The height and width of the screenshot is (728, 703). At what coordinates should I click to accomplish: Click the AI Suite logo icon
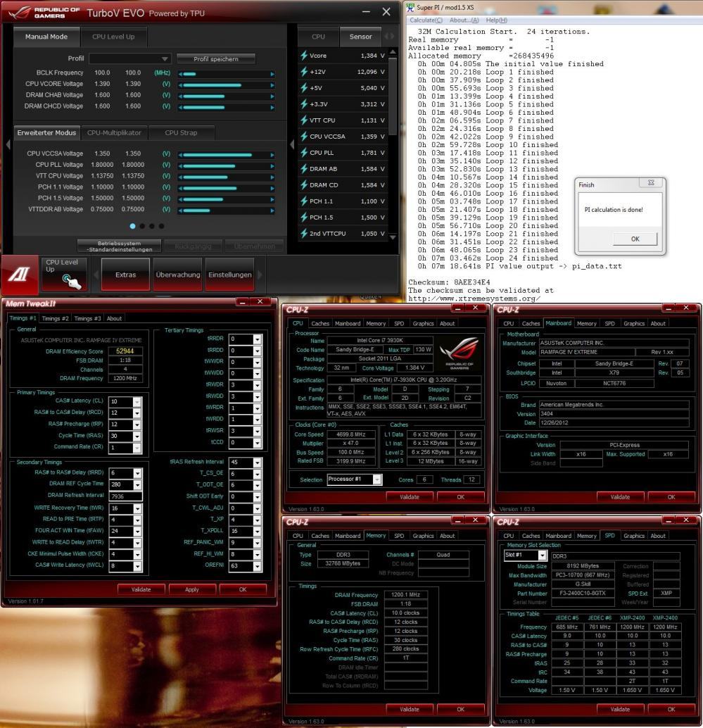(20, 274)
